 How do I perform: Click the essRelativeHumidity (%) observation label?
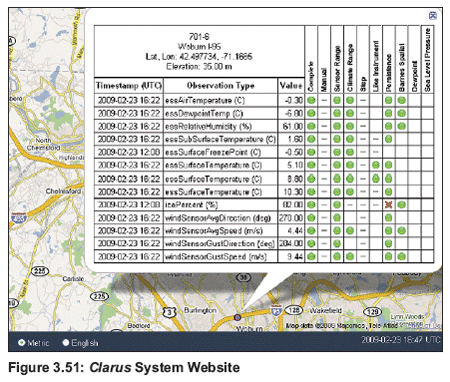208,126
